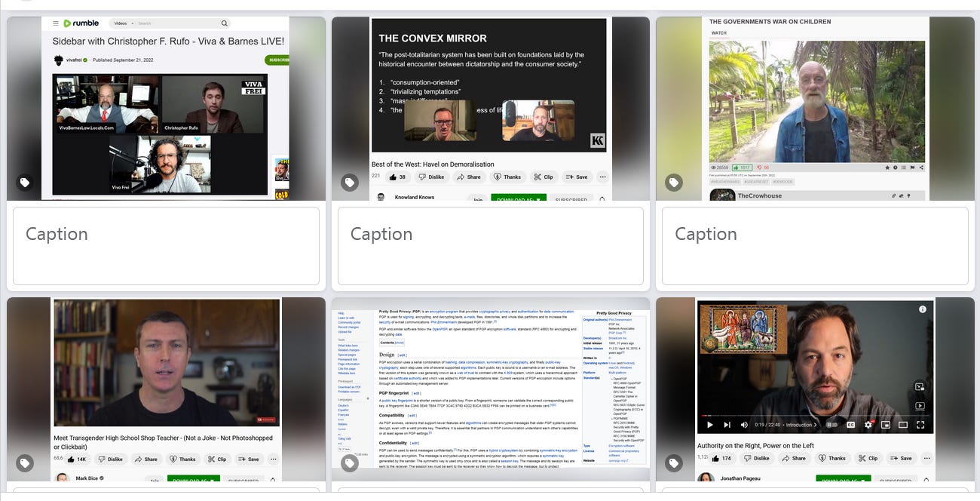Seek on the Pageau video progress bar

[x=815, y=416]
